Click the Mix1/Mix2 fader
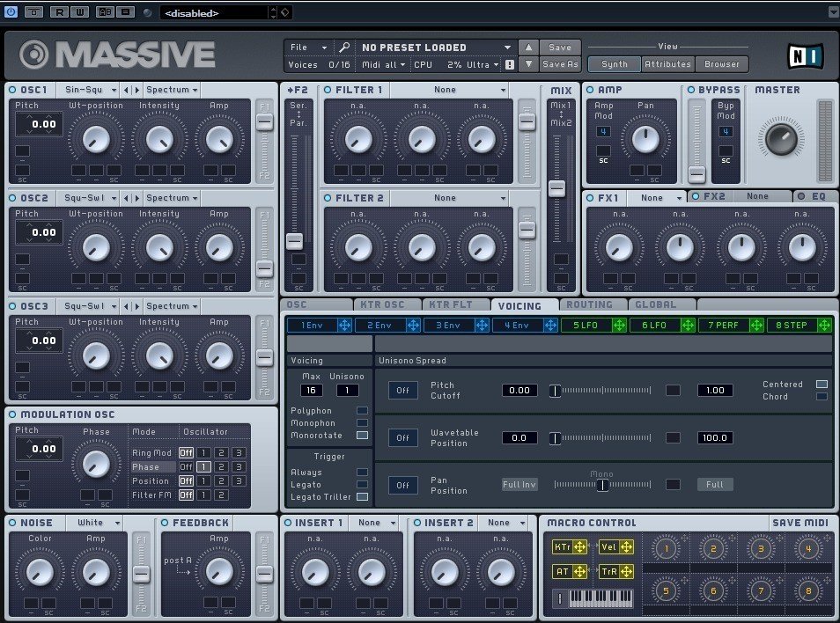840x623 pixels. pos(556,187)
